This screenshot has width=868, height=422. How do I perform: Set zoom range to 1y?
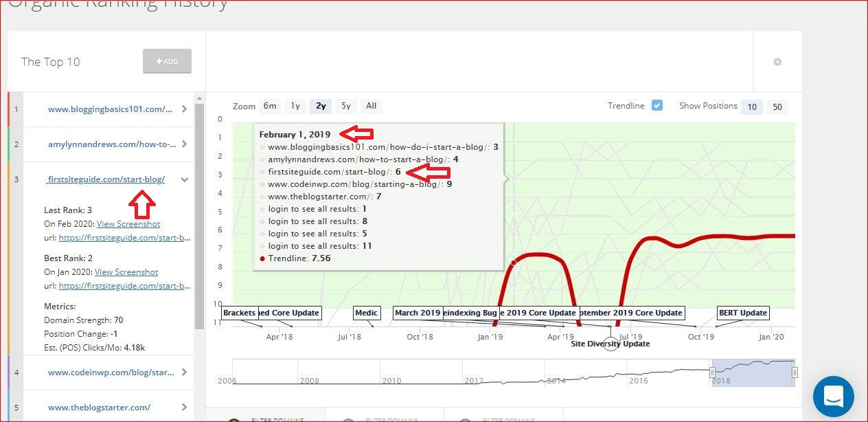[x=295, y=106]
